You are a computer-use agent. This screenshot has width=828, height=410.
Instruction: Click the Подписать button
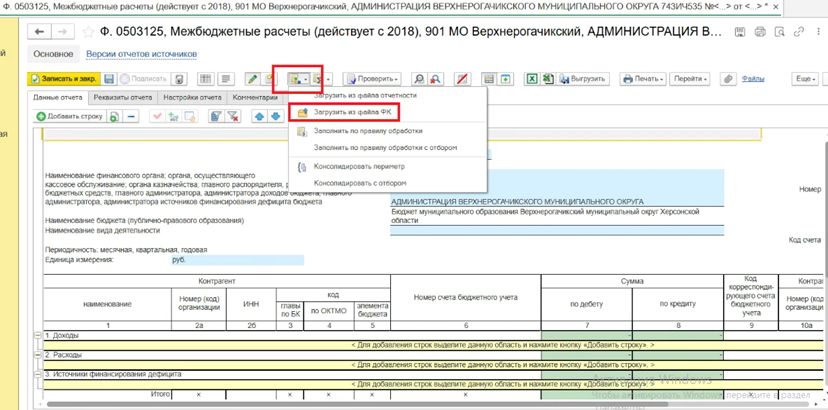(x=144, y=79)
